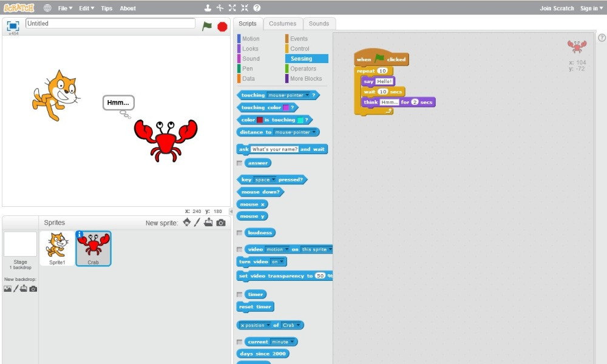
Task: Open touching mouse-pointer dropdown
Action: click(x=288, y=95)
